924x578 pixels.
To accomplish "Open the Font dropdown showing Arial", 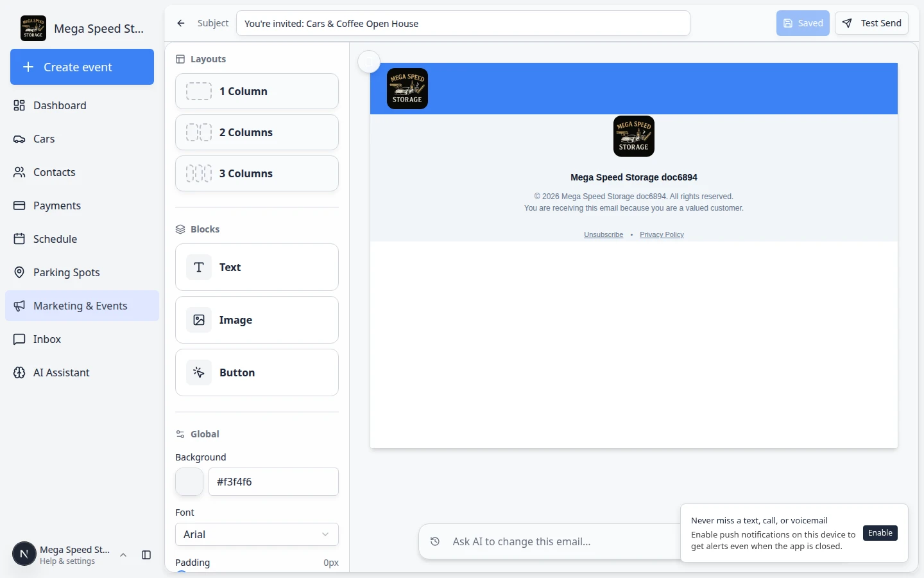I will pos(257,534).
